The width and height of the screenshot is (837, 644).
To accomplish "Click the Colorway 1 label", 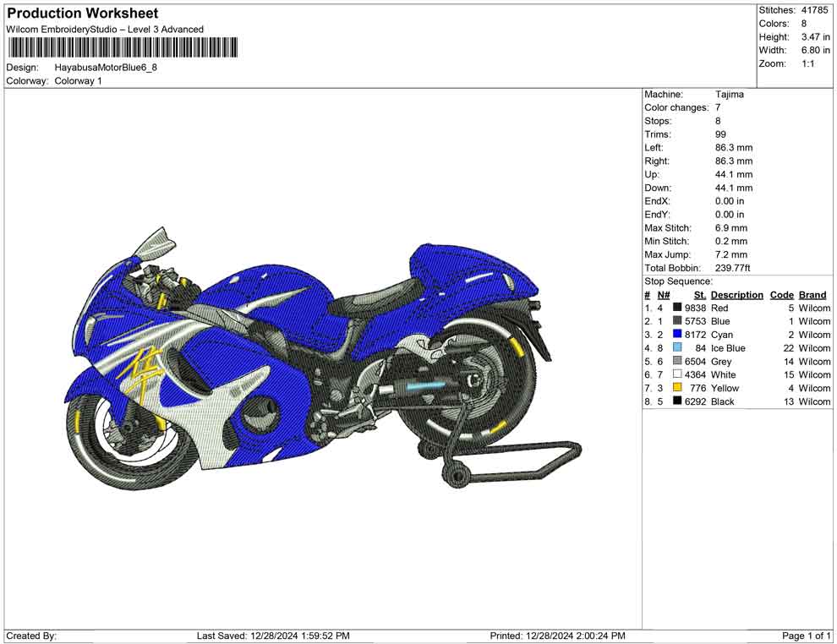I will (x=79, y=81).
